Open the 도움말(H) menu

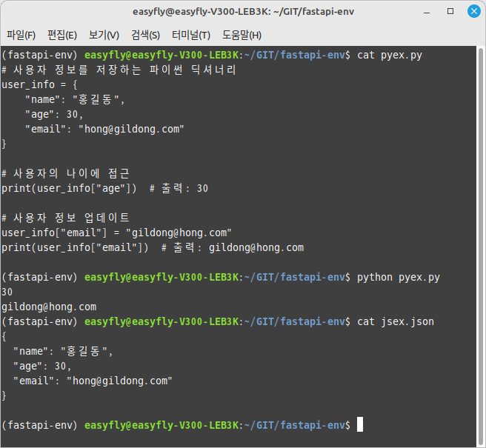[x=242, y=35]
